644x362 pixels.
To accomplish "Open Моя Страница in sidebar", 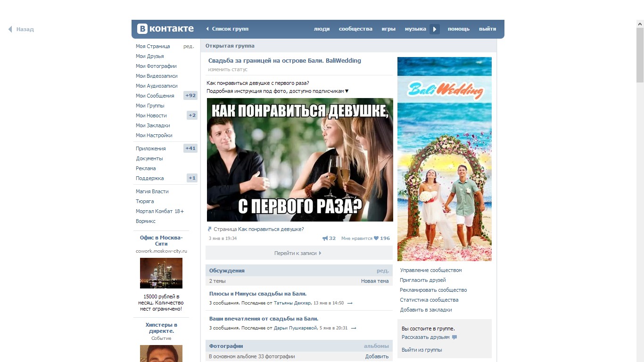I will point(153,46).
